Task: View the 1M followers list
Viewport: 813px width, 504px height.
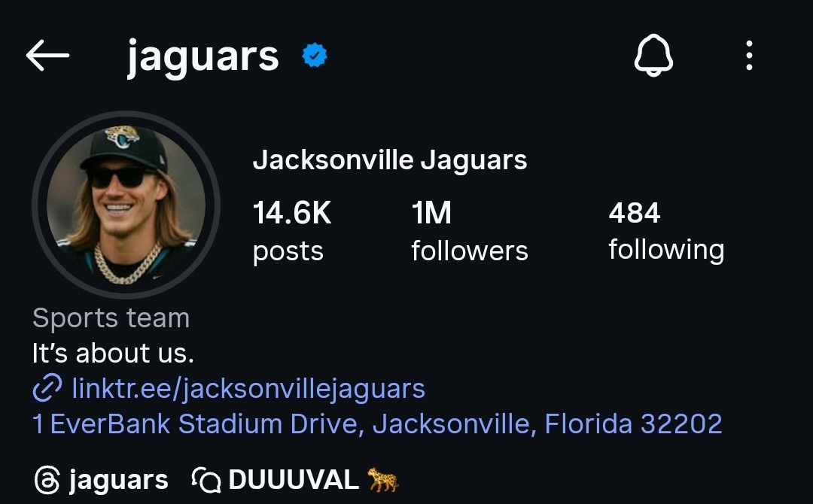Action: (x=470, y=232)
